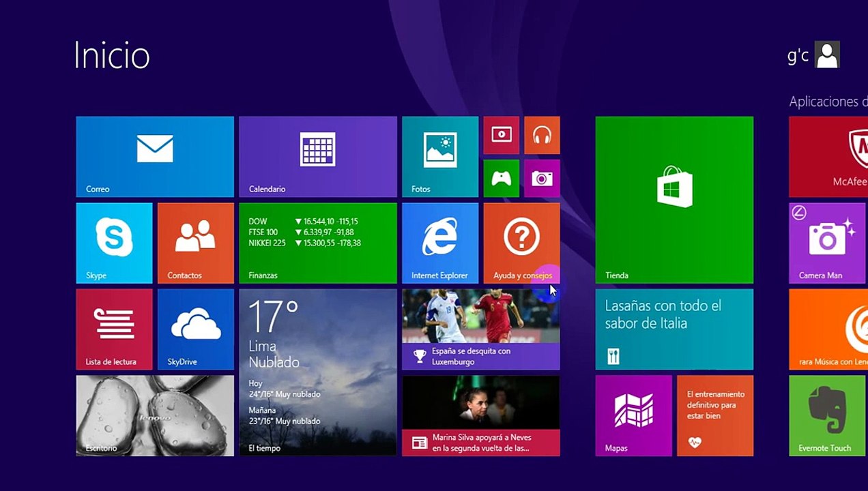Screen dimensions: 868x491
Task: Launch Evernote Touch tile
Action: tap(827, 416)
